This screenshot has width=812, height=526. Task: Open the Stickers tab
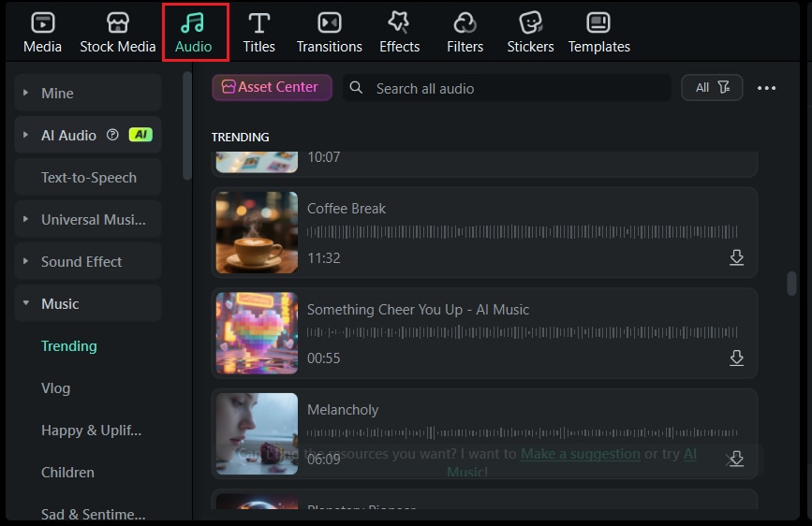pyautogui.click(x=530, y=33)
